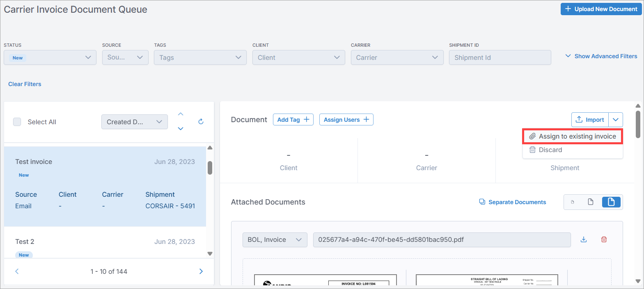Image resolution: width=644 pixels, height=289 pixels.
Task: Click the sort ascending up arrow
Action: point(181,114)
